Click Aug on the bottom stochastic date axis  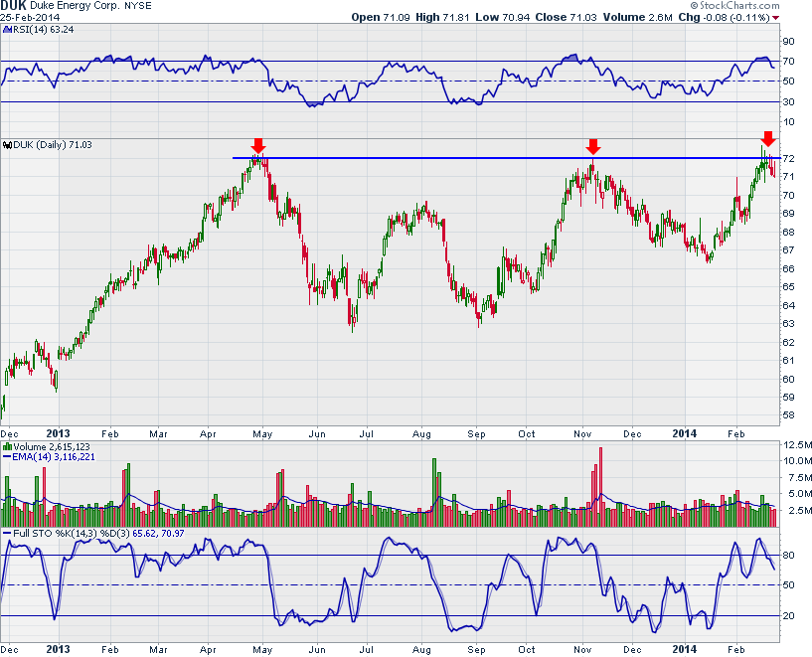coord(421,649)
